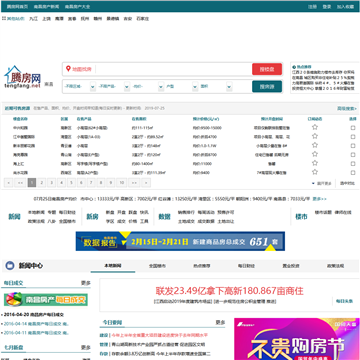Click 南昌房产新闻 in top navigation
Image resolution: width=360 pixels, height=360 pixels.
point(47,7)
